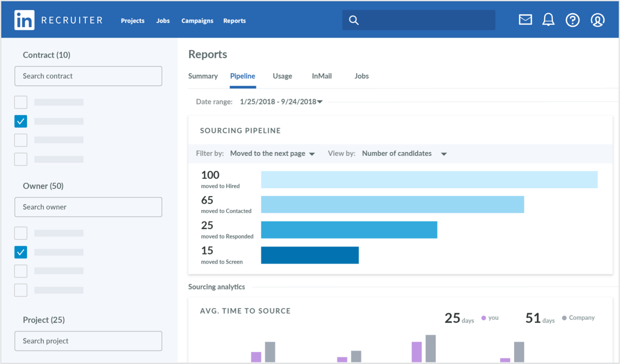
Task: Uncheck the selected Owner checkbox
Action: pyautogui.click(x=20, y=252)
